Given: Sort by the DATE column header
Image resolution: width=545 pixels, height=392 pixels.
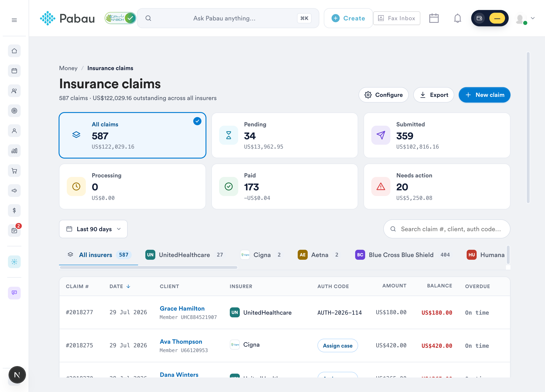Looking at the screenshot, I should tap(120, 286).
